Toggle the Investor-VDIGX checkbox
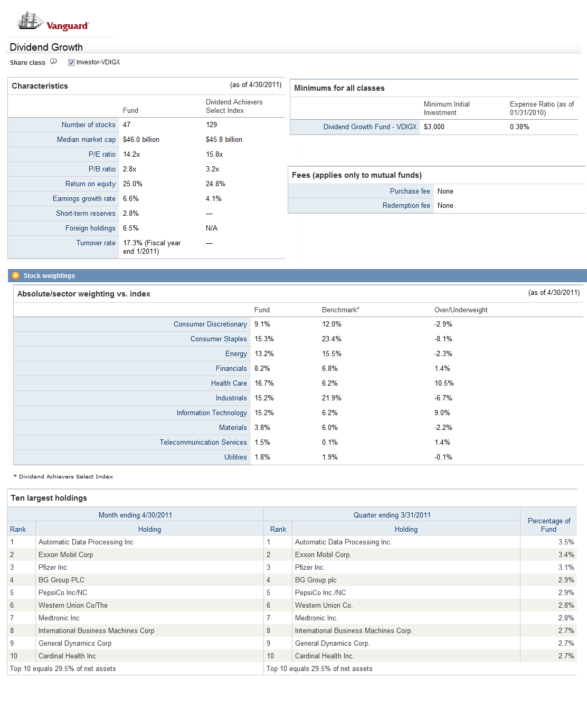587x728 pixels. tap(71, 62)
